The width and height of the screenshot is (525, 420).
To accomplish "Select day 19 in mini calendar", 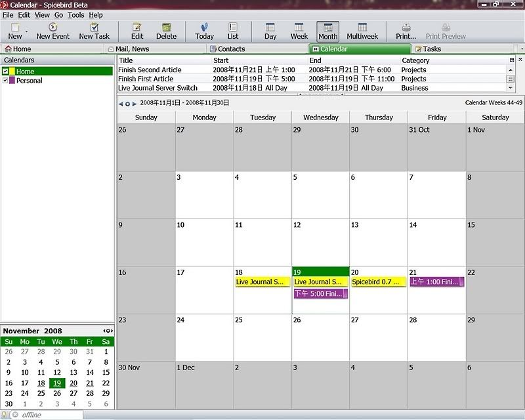I will click(57, 383).
